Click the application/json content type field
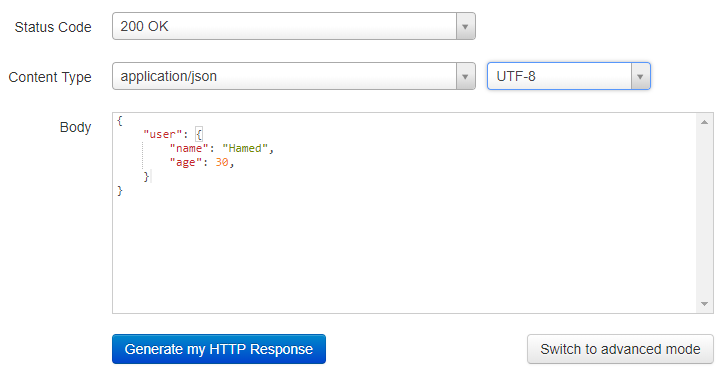Screen dimensions: 728x377 tap(293, 77)
